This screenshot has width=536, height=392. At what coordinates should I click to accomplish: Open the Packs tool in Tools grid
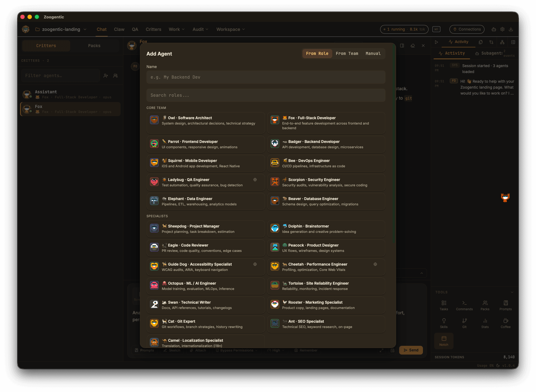point(485,305)
